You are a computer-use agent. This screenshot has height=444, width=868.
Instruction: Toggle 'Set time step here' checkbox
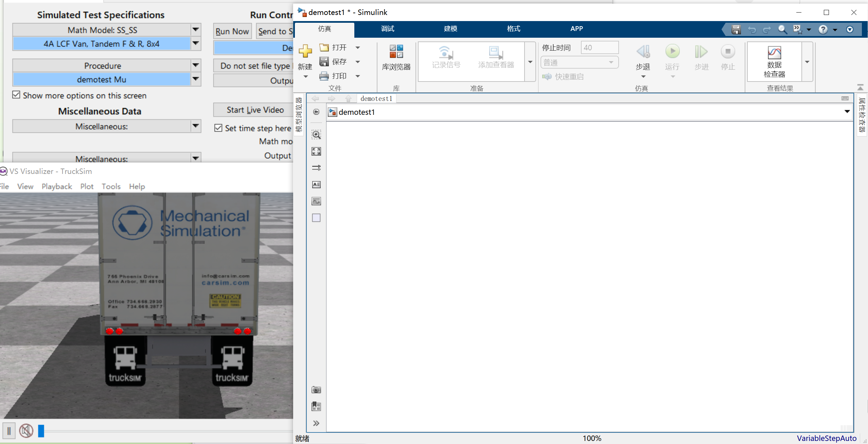218,128
